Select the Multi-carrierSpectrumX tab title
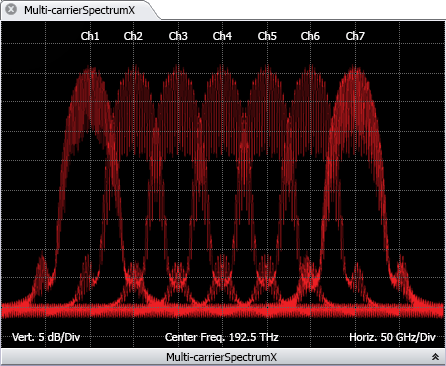 [79, 10]
